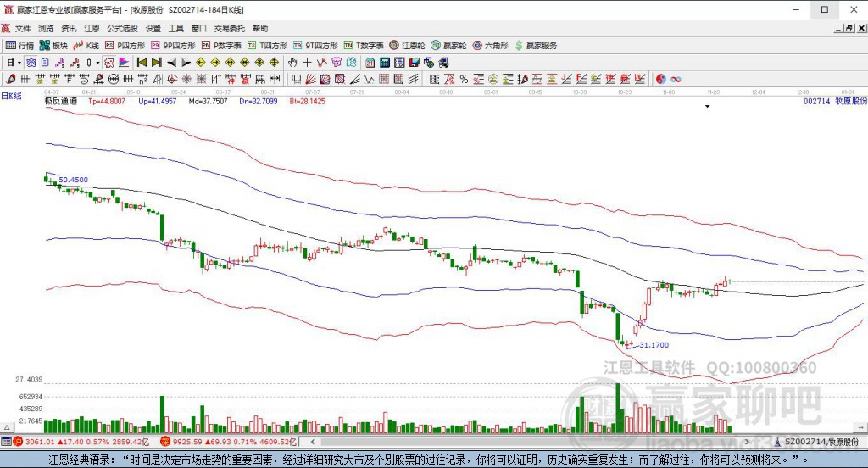
Task: Open dropdown arrow next to candle-style icon
Action: (x=97, y=63)
